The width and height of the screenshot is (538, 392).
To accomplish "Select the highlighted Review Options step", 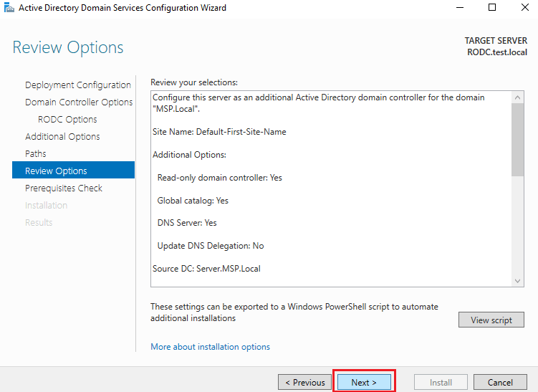I will tap(56, 171).
